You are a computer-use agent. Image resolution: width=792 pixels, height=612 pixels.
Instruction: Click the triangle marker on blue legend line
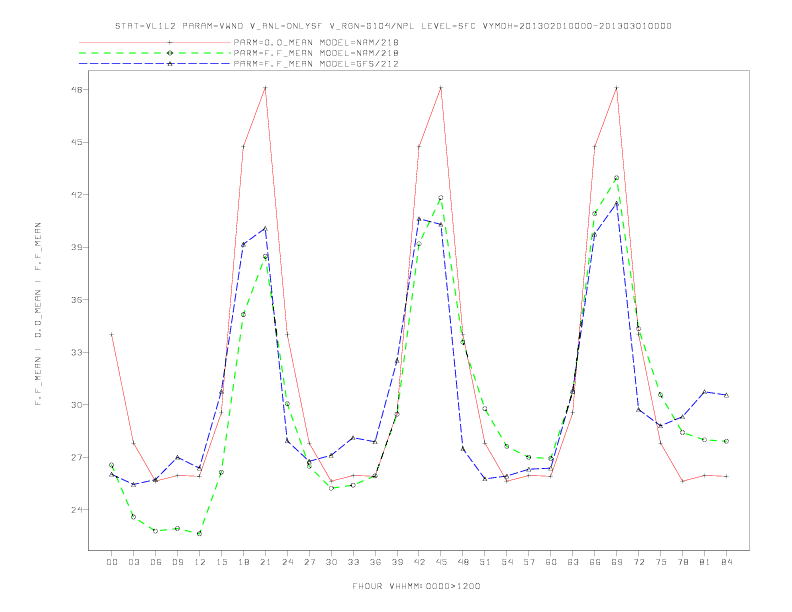[x=170, y=64]
